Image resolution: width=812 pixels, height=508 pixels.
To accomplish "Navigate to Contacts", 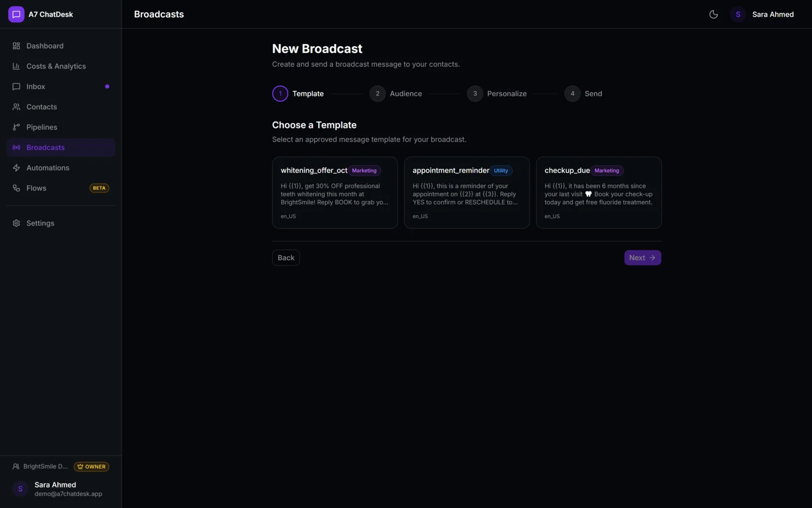I will click(x=61, y=107).
